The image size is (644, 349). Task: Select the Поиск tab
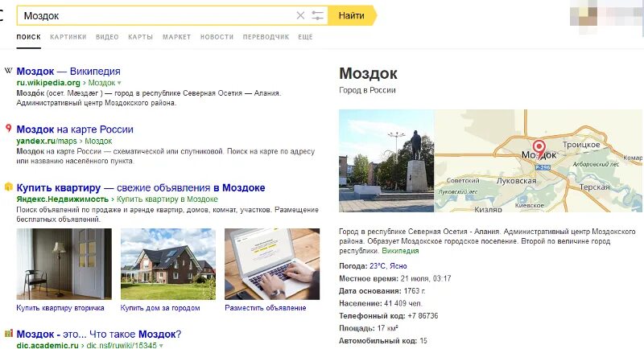coord(29,37)
